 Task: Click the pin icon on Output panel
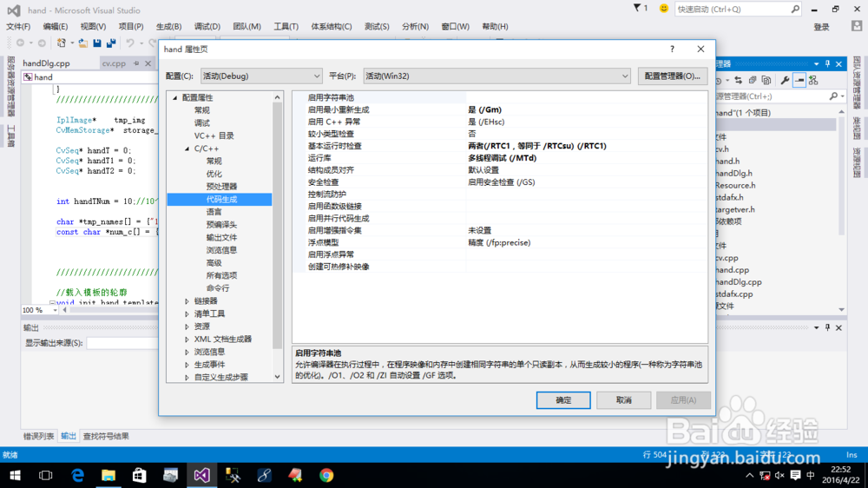[827, 327]
